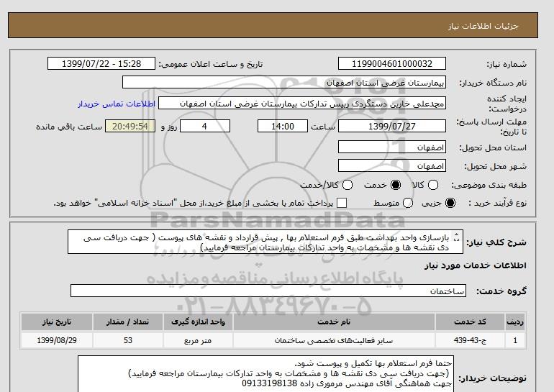
Task: Click the شماره نیاز field 1199004601000032
Action: (x=392, y=63)
